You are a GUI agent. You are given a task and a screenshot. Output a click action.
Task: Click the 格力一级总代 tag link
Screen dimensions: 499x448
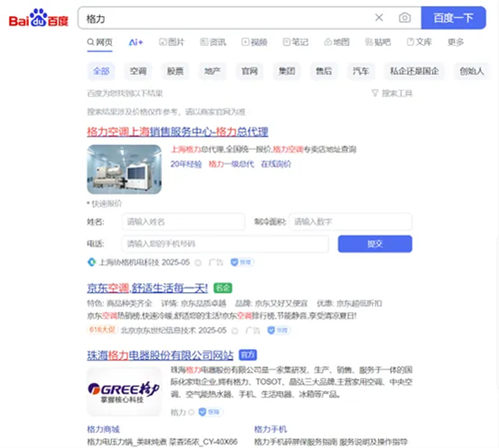click(x=232, y=164)
